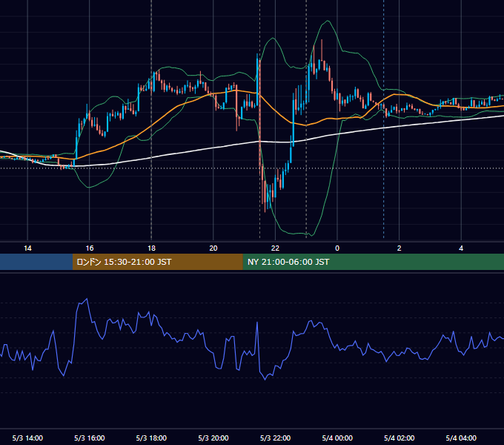Click the 20 hour label on price chart axis
This screenshot has height=445, width=504.
(213, 248)
